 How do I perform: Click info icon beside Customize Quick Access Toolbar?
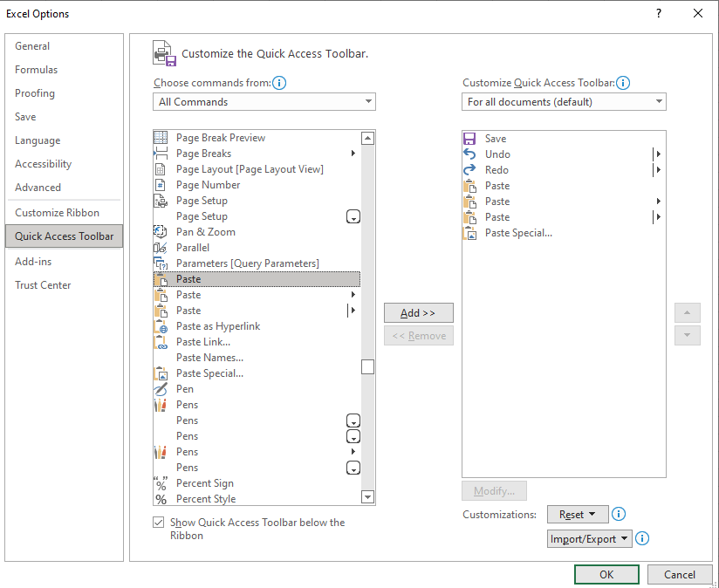[623, 83]
